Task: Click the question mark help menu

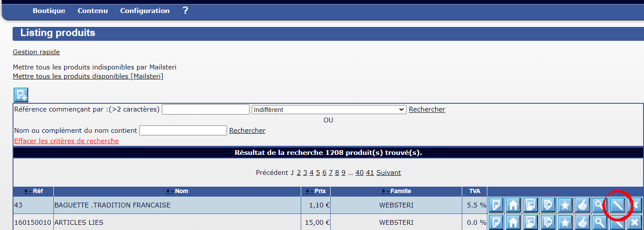Action: coord(185,10)
